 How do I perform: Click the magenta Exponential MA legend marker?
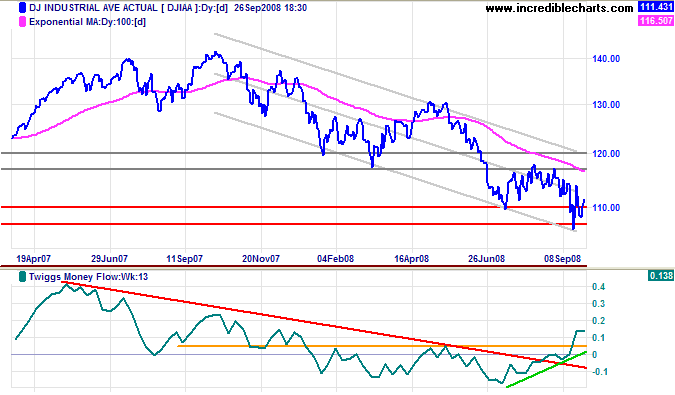click(x=22, y=22)
